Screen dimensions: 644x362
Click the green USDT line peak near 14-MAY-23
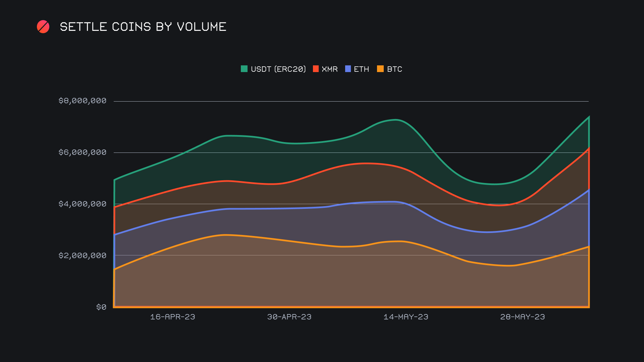(x=396, y=120)
